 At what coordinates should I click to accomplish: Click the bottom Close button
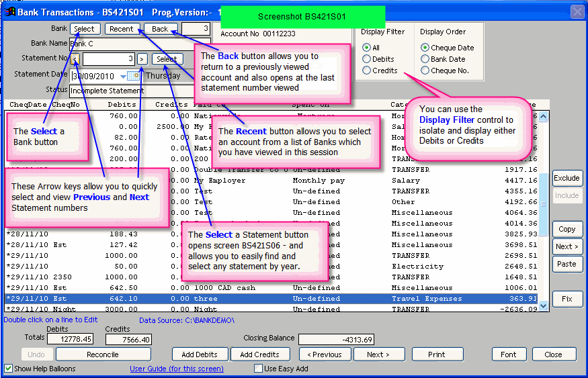click(x=554, y=355)
